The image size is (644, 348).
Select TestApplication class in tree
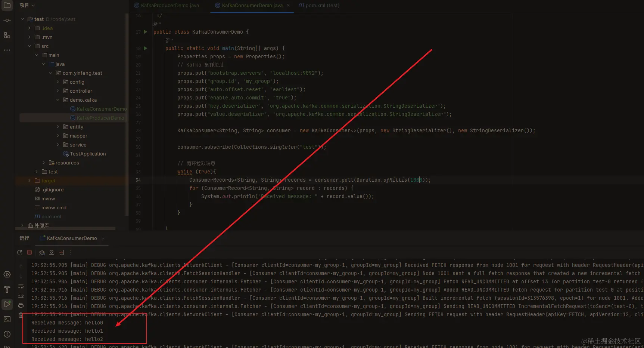point(84,154)
